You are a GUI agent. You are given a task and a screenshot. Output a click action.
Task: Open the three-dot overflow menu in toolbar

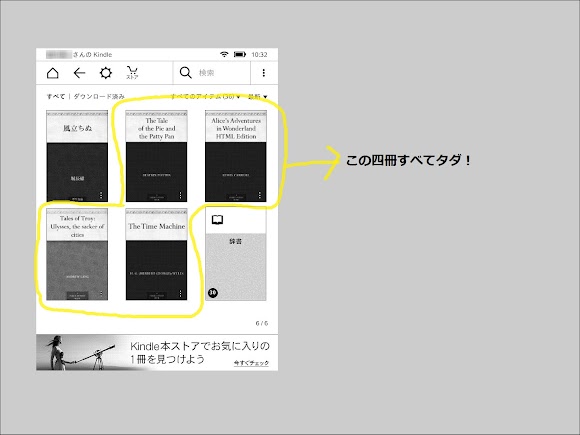[x=264, y=73]
